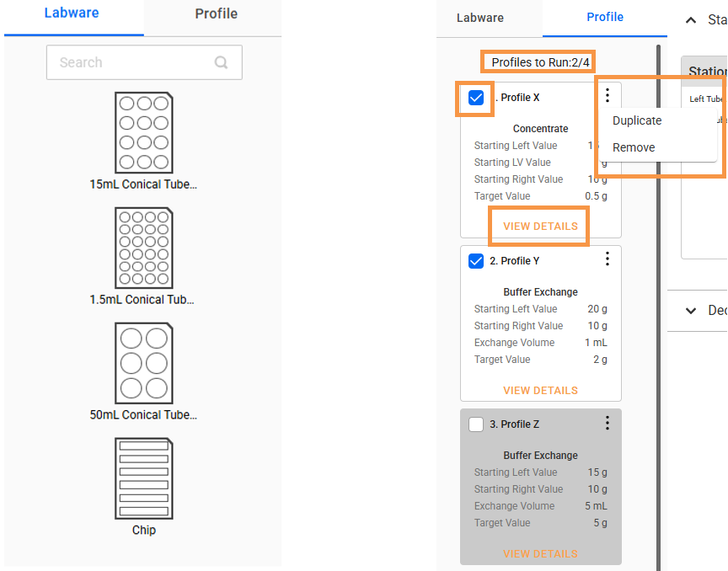Open Profile X three-dot options menu
The height and width of the screenshot is (571, 728).
[608, 96]
